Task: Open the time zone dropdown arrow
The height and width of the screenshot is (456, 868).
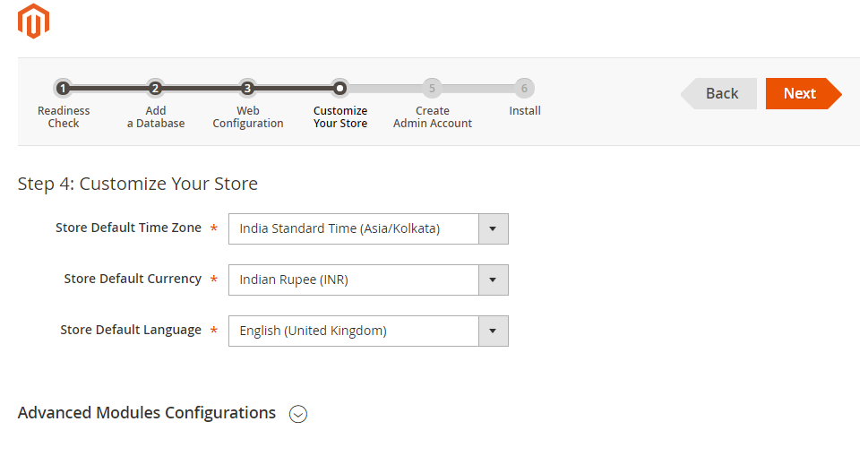Action: (x=493, y=228)
